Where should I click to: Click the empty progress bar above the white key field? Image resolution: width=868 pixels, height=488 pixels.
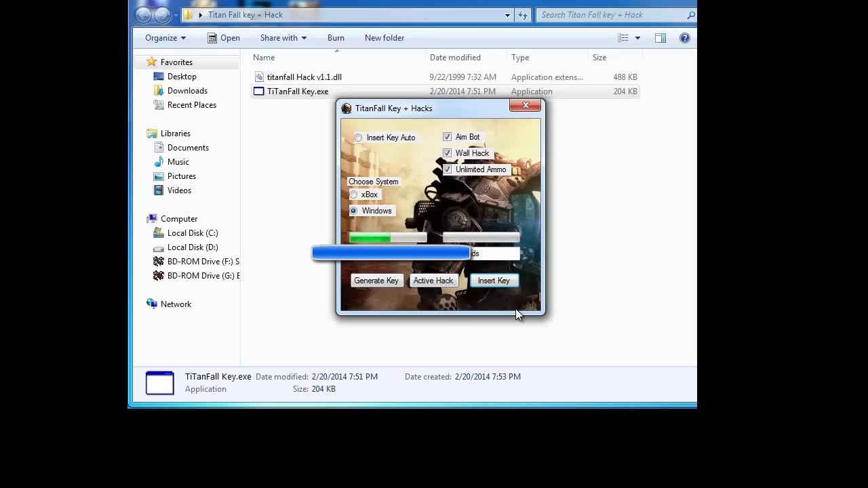[481, 238]
